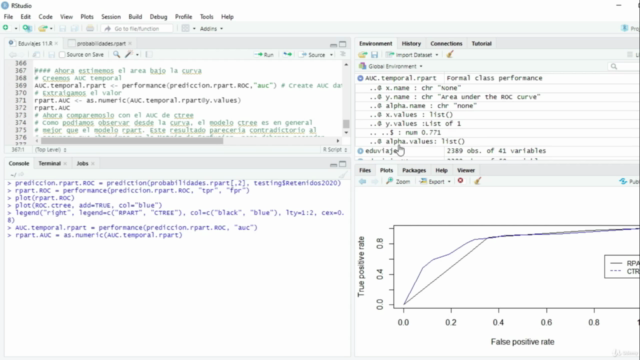
Task: Maximize the source editor pane
Action: coord(343,44)
